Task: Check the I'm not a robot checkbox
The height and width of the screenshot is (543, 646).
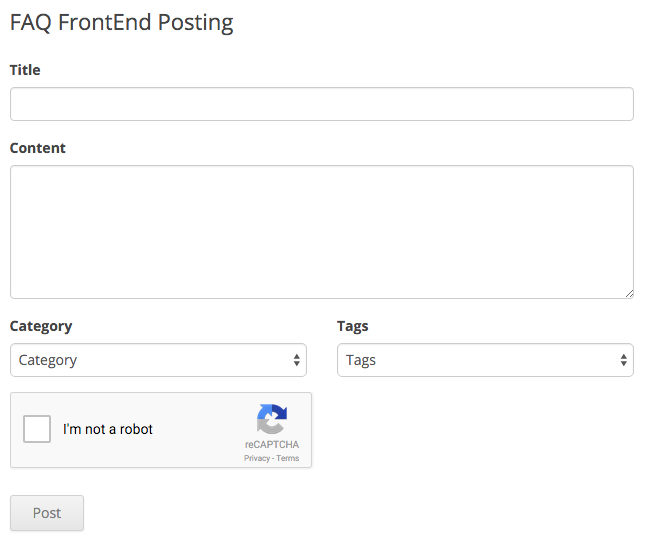Action: click(x=37, y=429)
